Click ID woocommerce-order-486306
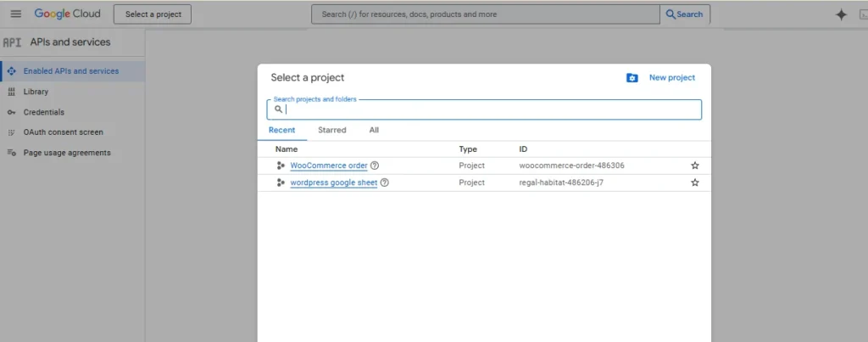 pos(572,165)
